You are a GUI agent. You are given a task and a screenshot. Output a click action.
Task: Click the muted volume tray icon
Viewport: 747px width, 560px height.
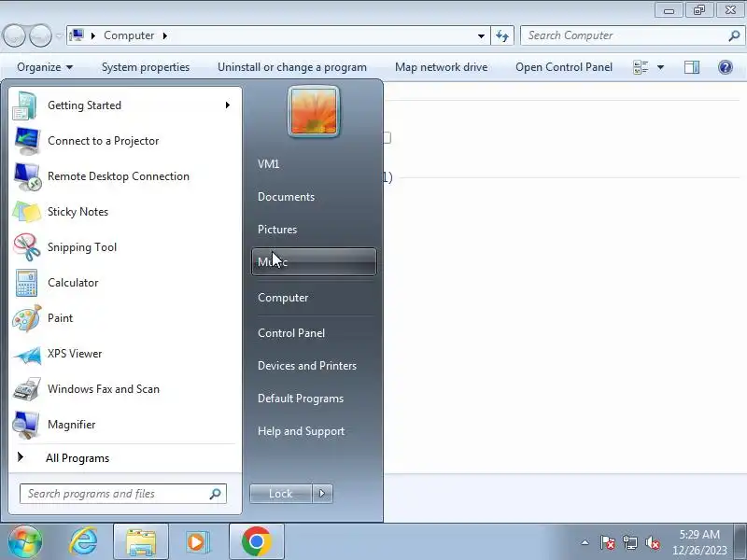(x=652, y=542)
